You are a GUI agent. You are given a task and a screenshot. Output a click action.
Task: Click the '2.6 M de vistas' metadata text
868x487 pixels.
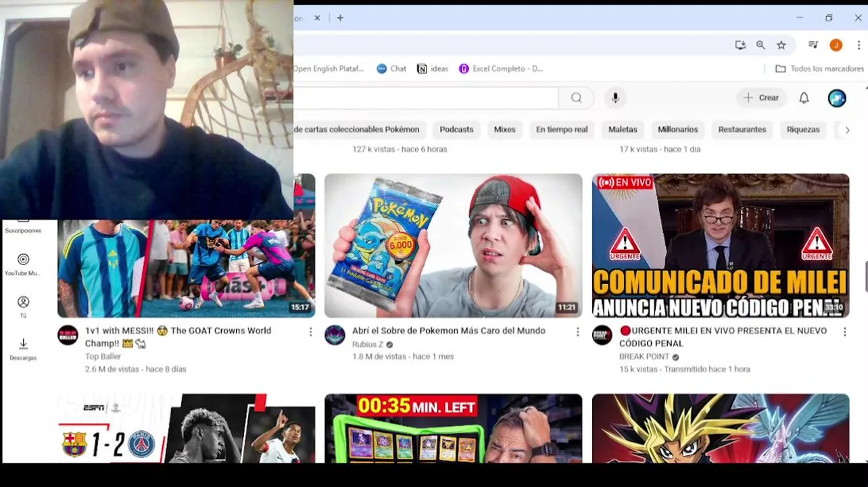[114, 369]
